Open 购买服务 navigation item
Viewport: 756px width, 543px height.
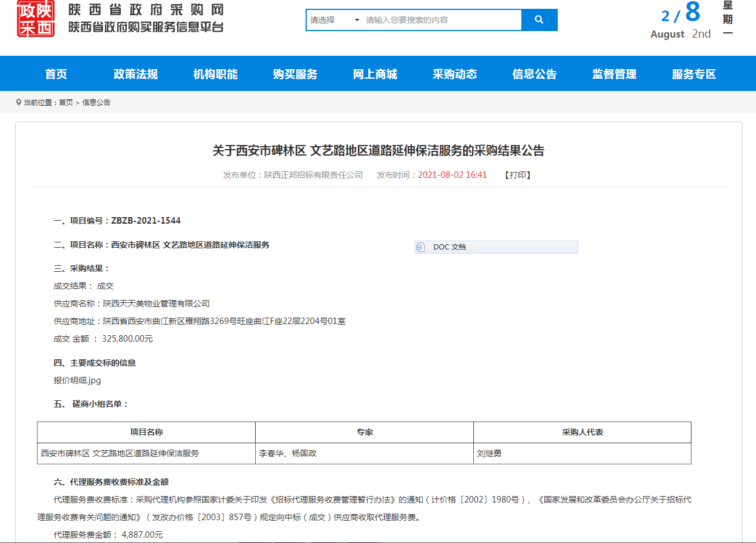point(295,74)
